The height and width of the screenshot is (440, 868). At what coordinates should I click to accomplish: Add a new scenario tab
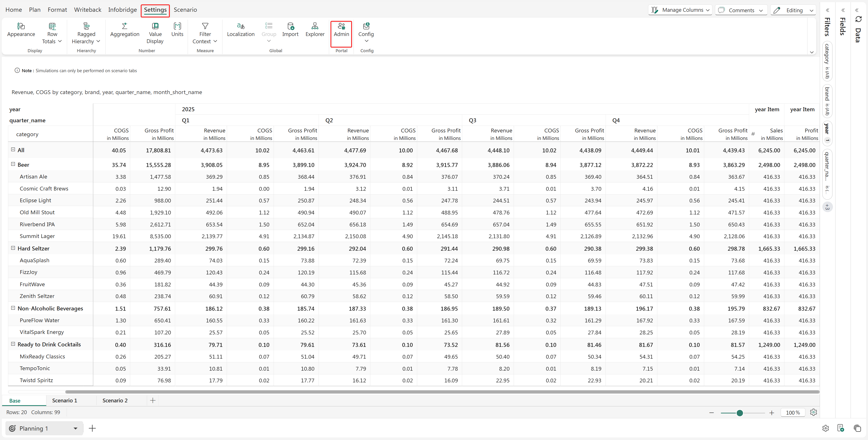point(153,400)
